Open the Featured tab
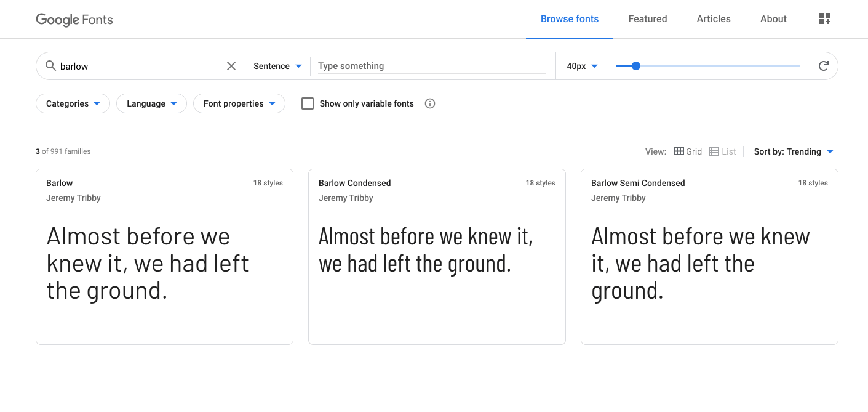This screenshot has width=868, height=412. (648, 19)
